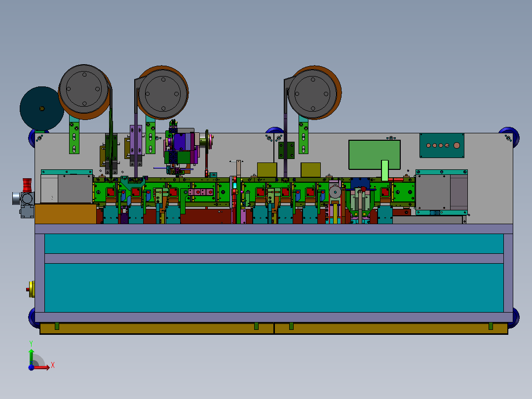The image size is (532, 399).
Task: Select the light green block below the screen
Action: tap(385, 170)
